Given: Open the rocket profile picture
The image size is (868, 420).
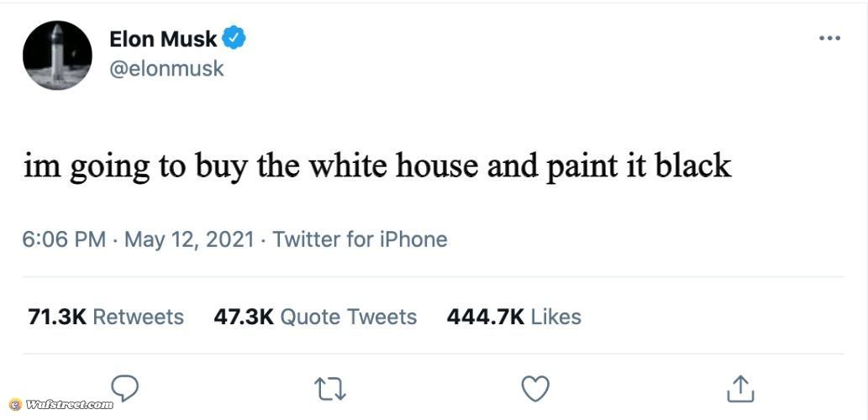Looking at the screenshot, I should [x=57, y=55].
